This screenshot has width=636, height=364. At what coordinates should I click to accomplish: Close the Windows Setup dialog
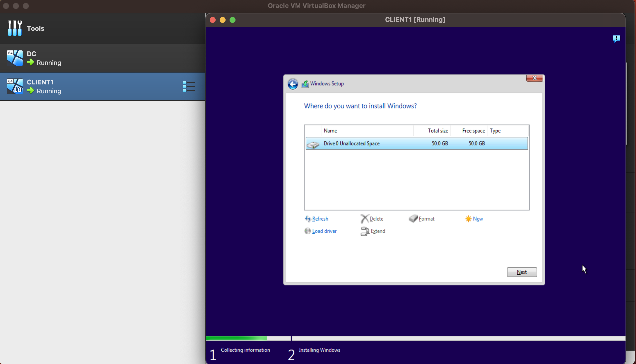(x=534, y=78)
